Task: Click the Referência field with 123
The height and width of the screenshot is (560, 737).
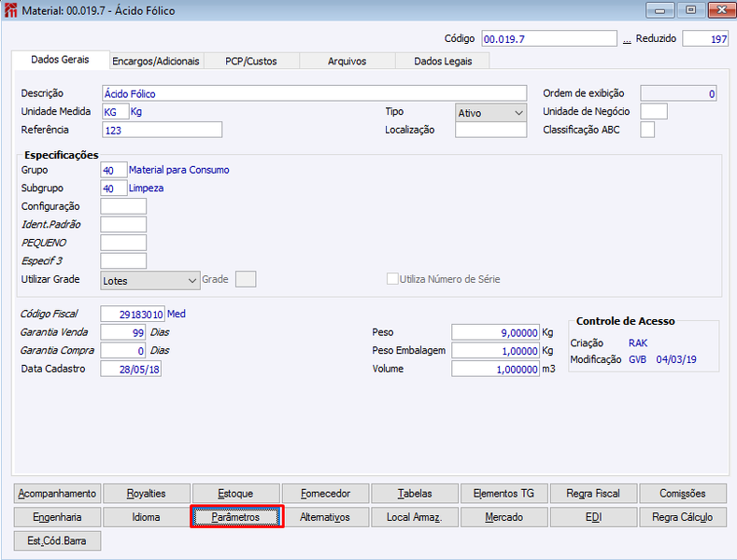Action: click(163, 130)
